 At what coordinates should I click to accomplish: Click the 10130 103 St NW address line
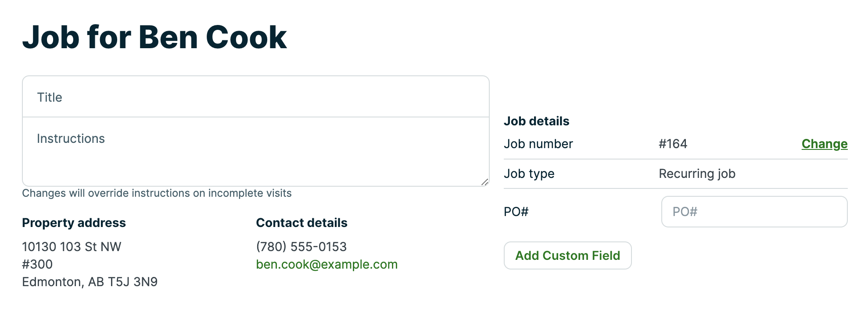click(72, 247)
